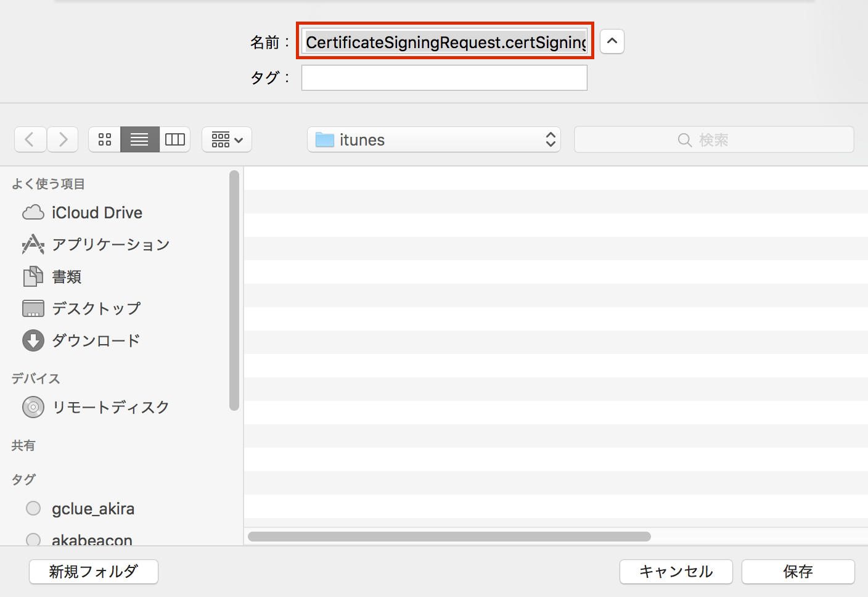The height and width of the screenshot is (597, 868).
Task: Switch to column view mode
Action: tap(175, 139)
